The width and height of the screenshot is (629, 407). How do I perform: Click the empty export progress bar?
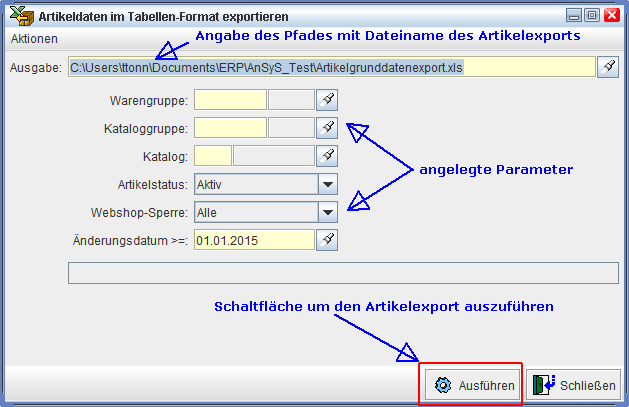[343, 273]
